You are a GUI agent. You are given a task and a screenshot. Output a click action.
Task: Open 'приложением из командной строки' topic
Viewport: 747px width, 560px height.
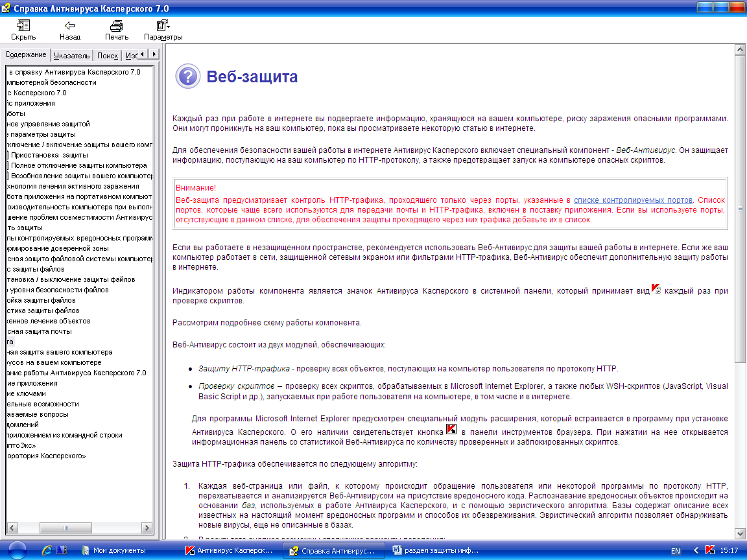tap(65, 436)
